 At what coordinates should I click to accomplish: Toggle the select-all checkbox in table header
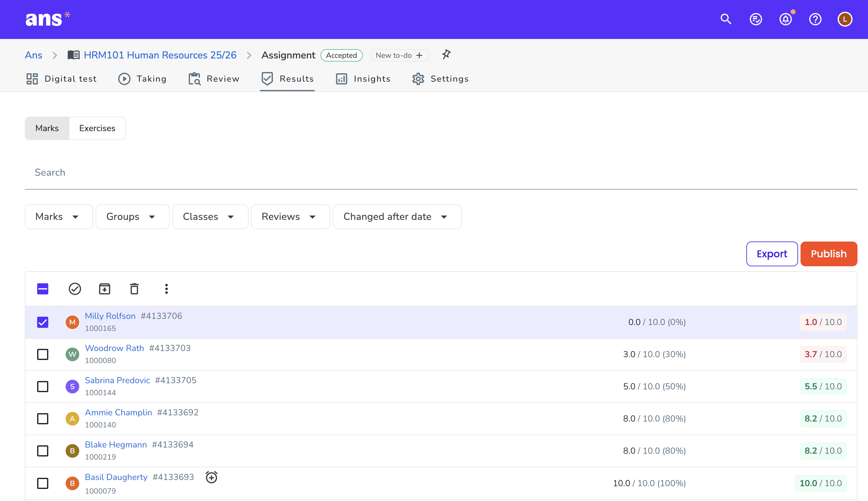43,289
